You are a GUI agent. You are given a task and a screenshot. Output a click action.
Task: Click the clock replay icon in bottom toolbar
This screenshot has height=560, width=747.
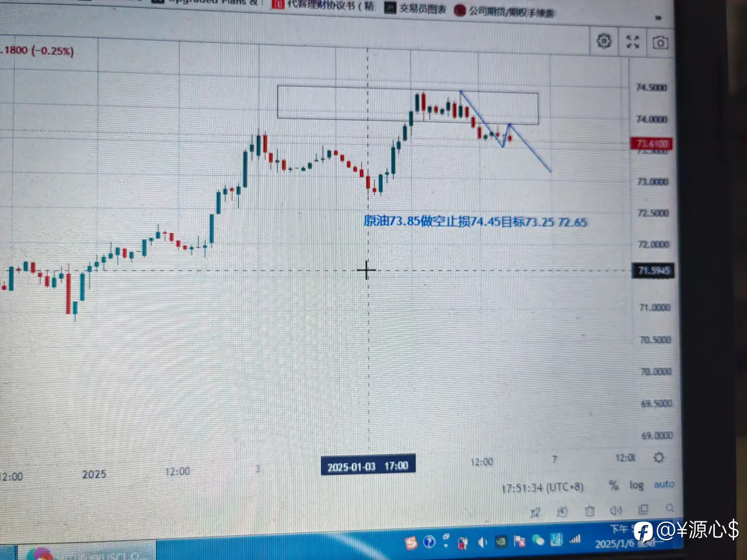tap(562, 512)
